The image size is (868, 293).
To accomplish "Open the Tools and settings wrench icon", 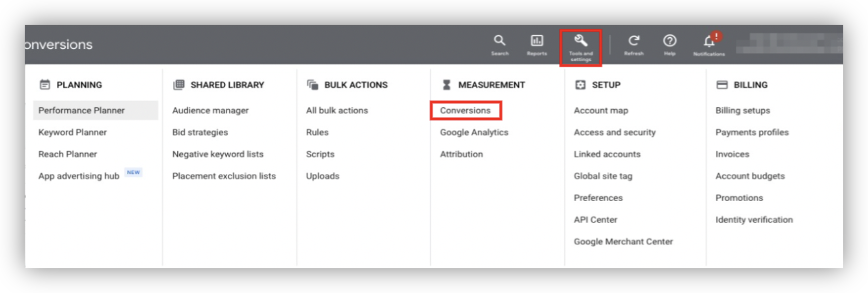I will coord(581,40).
